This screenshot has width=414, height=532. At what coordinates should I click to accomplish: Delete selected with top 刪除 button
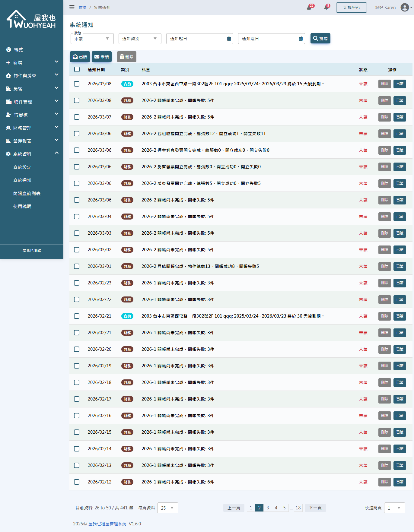pos(126,57)
